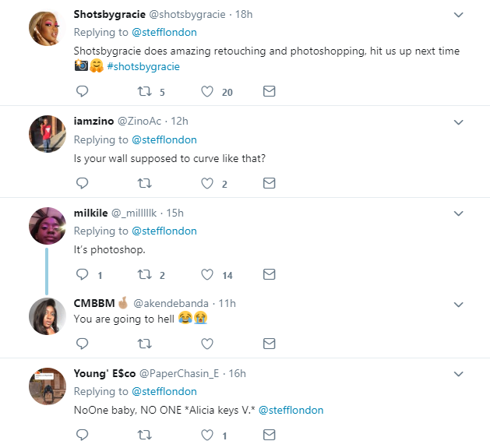The image size is (490, 448).
Task: Like Shotsbygracie's tweet with 20 likes
Action: coord(207,92)
